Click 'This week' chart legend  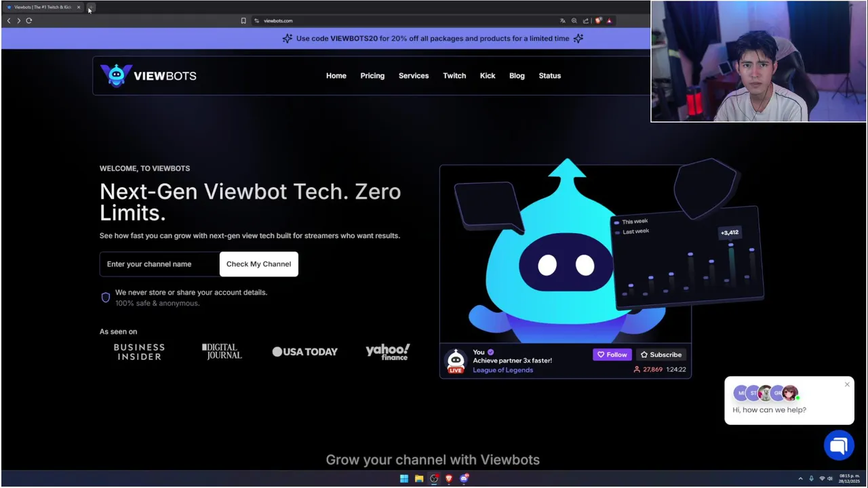pyautogui.click(x=631, y=222)
